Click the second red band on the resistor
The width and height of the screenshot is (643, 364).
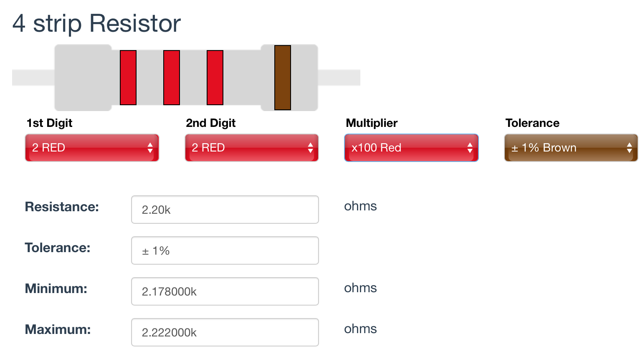pyautogui.click(x=172, y=78)
